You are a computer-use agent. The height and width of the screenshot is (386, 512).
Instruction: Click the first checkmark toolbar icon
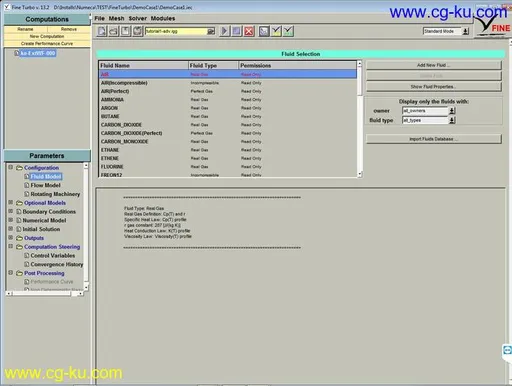[276, 31]
